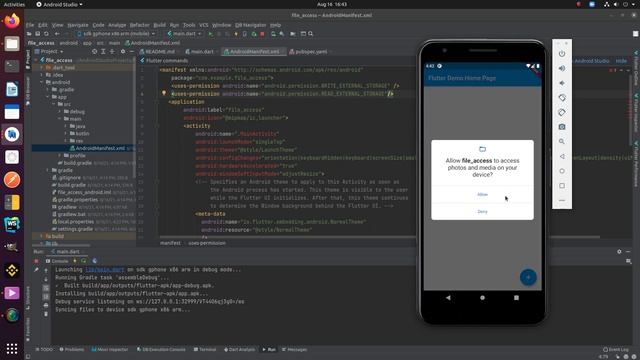640x360 pixels.
Task: Click the Flutter Hot Reload lightning icon in toolbar
Action: pos(236,34)
